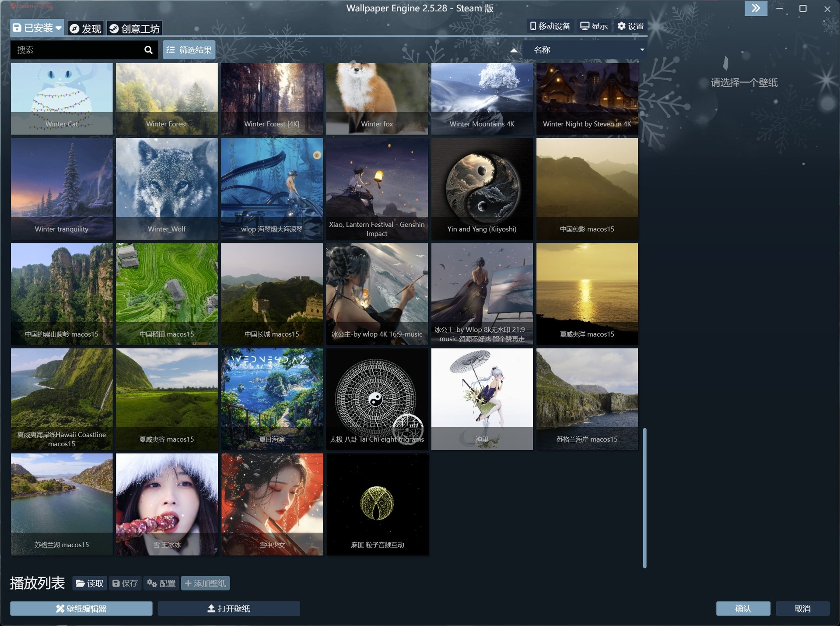
Task: Open the 设置 settings panel
Action: (x=632, y=26)
